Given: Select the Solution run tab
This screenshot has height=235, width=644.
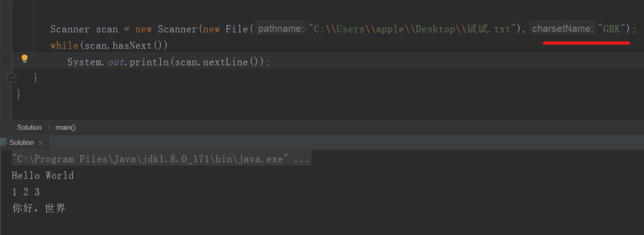Looking at the screenshot, I should click(x=21, y=142).
